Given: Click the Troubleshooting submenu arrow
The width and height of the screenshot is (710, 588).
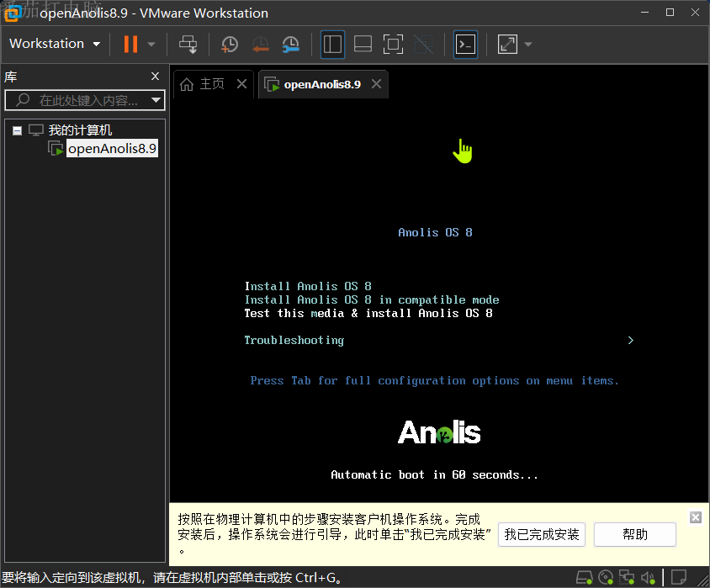Looking at the screenshot, I should 631,341.
